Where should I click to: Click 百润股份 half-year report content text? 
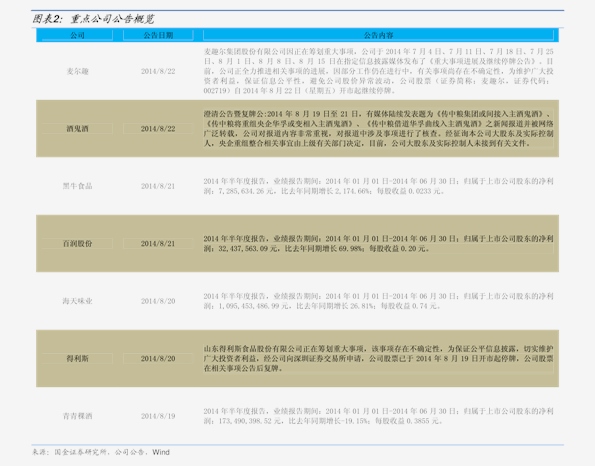click(x=378, y=244)
